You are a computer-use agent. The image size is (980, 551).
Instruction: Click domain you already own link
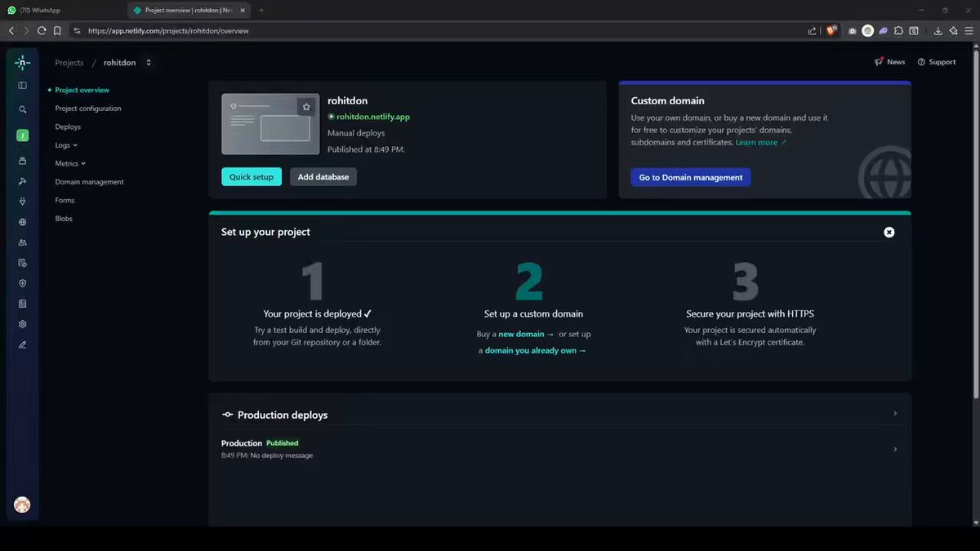point(536,351)
